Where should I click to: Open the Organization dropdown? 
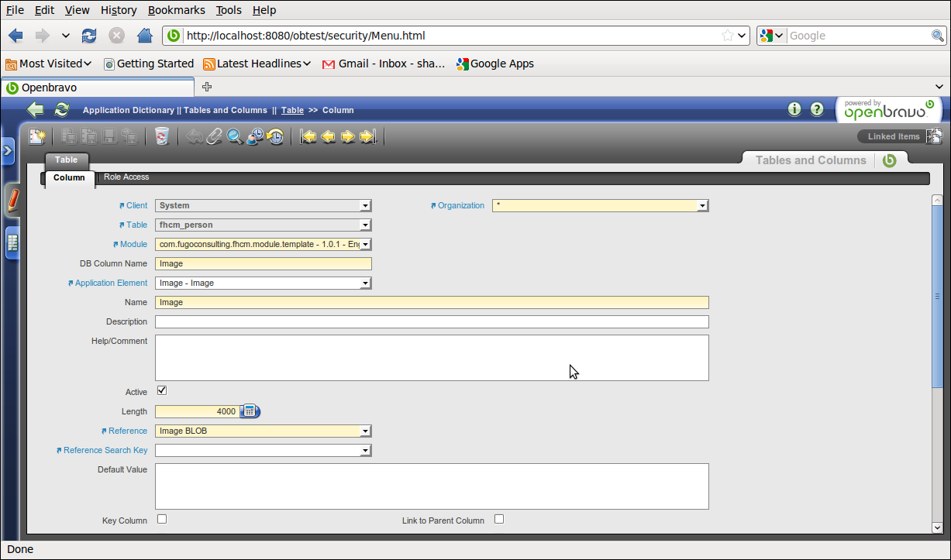point(701,205)
